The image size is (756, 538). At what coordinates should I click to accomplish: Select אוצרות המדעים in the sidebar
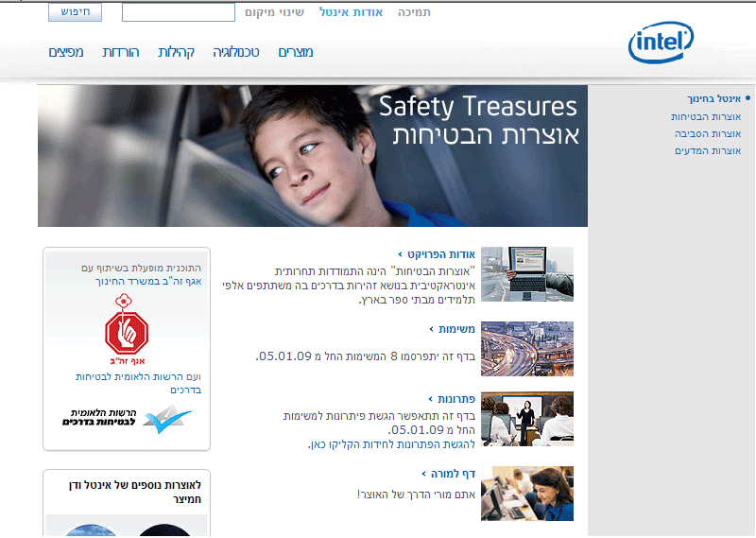(x=708, y=151)
